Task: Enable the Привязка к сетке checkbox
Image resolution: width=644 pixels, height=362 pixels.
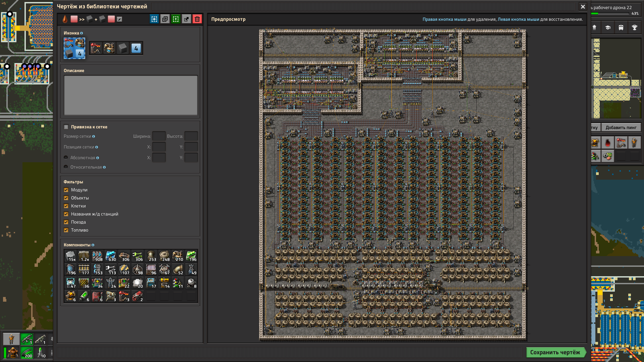Action: (66, 127)
